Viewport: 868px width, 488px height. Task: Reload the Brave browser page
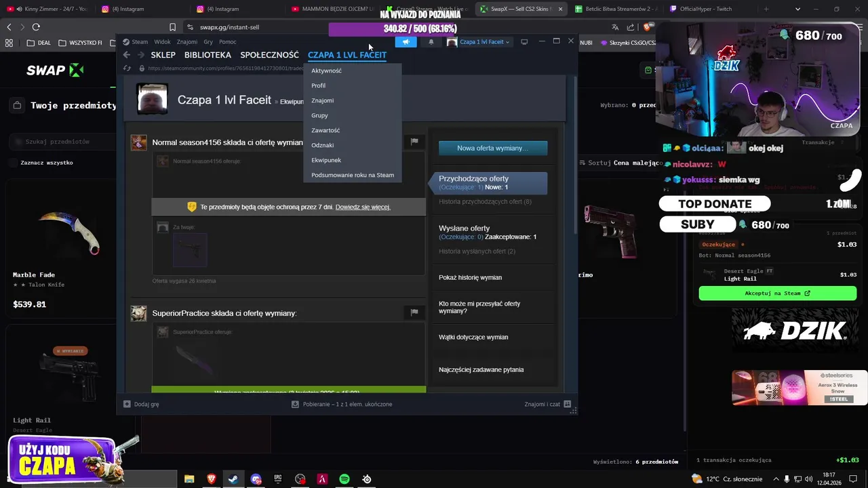(x=36, y=27)
